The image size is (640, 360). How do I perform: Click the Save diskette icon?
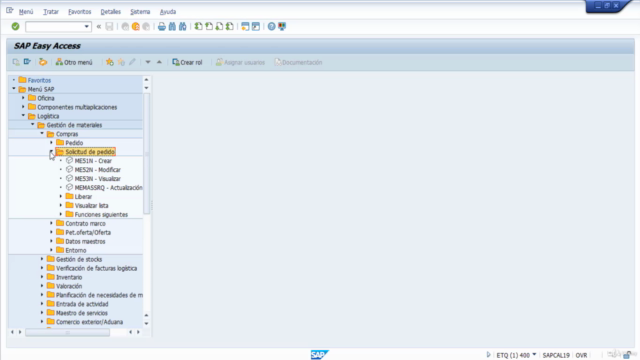click(109, 27)
